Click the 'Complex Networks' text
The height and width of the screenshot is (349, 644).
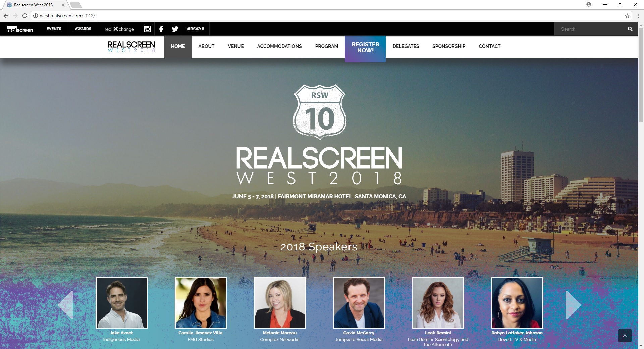(x=280, y=340)
